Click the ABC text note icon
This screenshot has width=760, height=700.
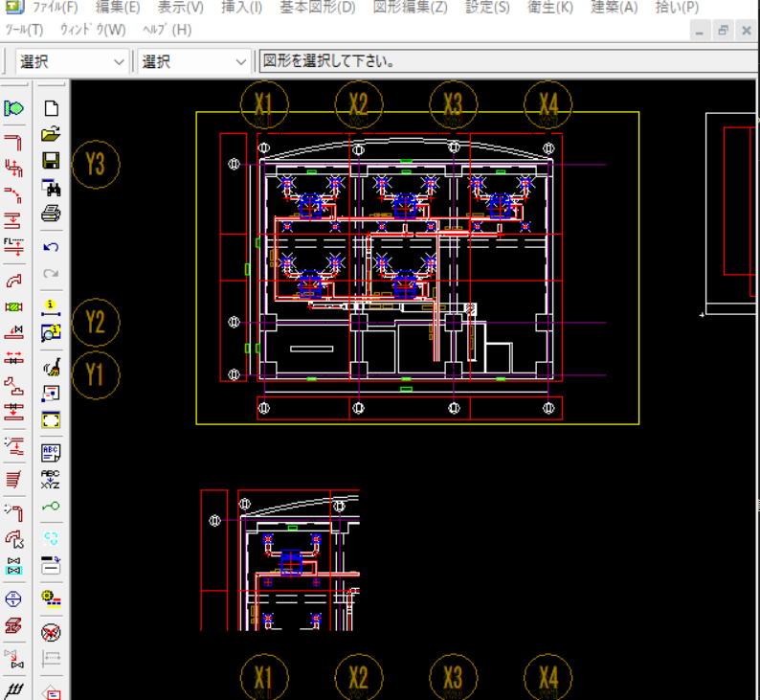click(52, 452)
